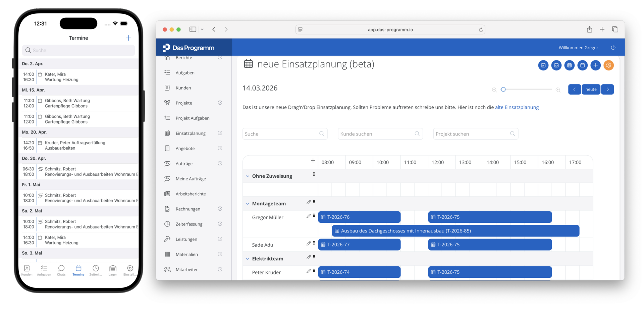Expand Rechnungen with its chevron arrow
The width and height of the screenshot is (644, 313).
[220, 209]
